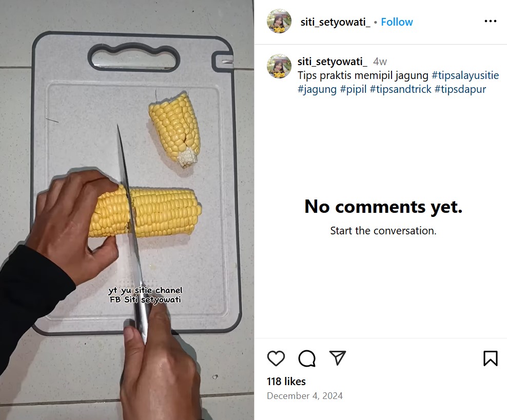Follow the account using the Follow link
The image size is (507, 420).
[x=397, y=22]
